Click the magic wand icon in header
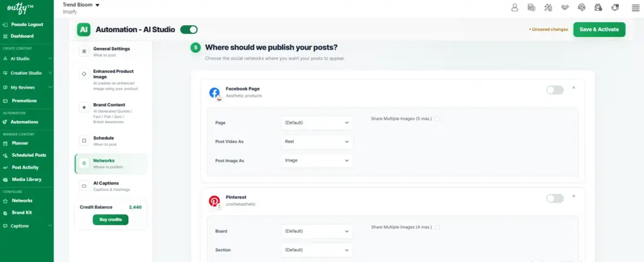Viewport: 644px width, 262px height. (x=548, y=8)
